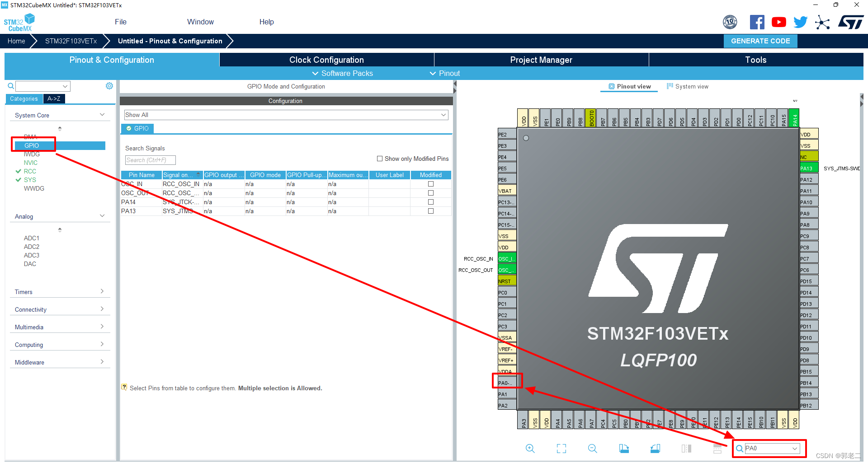
Task: Switch to the Tools tab
Action: [756, 60]
